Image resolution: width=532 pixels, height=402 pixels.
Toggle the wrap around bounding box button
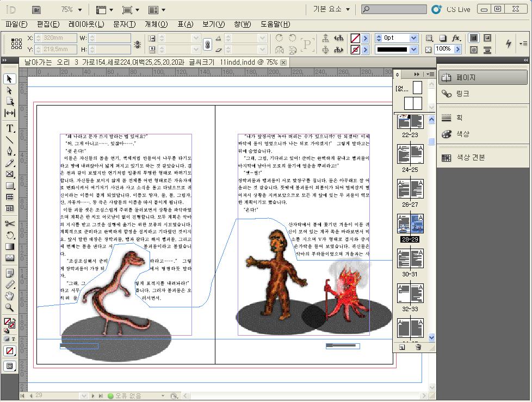(487, 38)
